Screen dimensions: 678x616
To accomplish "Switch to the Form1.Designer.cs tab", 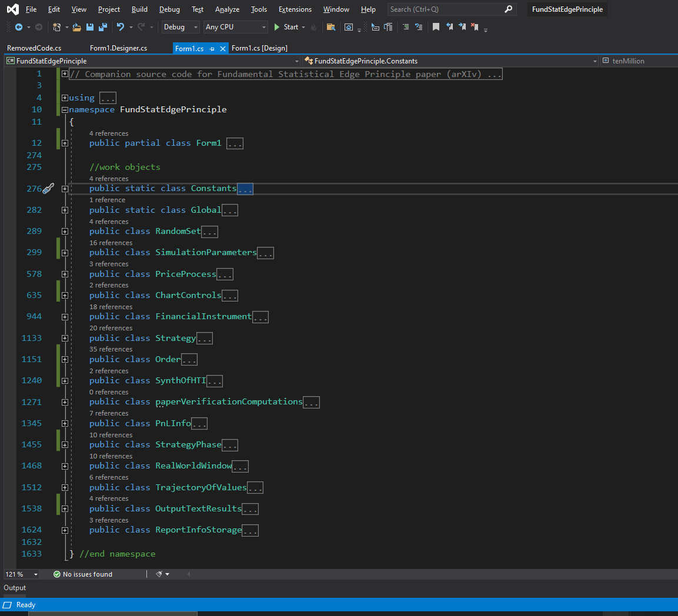I will pyautogui.click(x=118, y=48).
